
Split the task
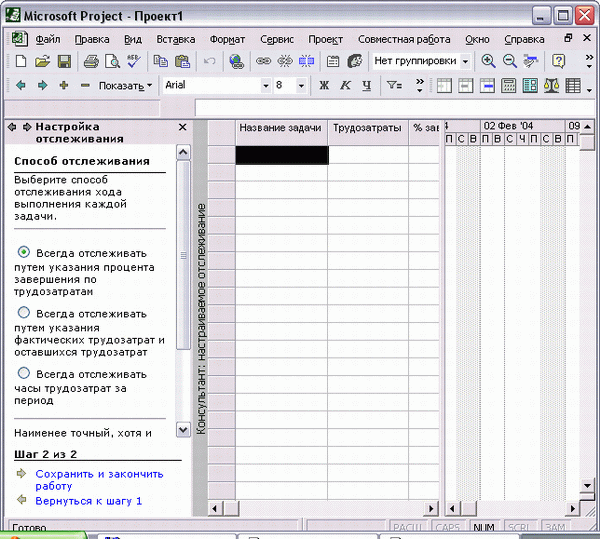tap(306, 61)
